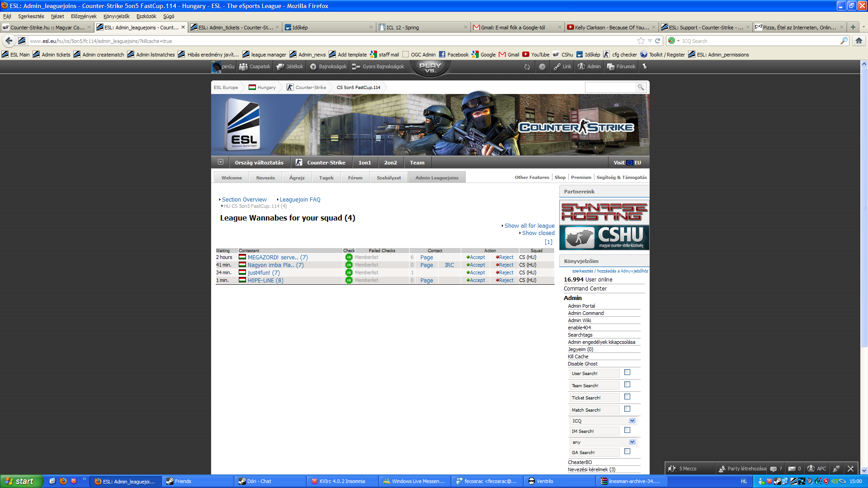Image resolution: width=868 pixels, height=488 pixels.
Task: Open the Szabályzat page tab
Action: (389, 178)
